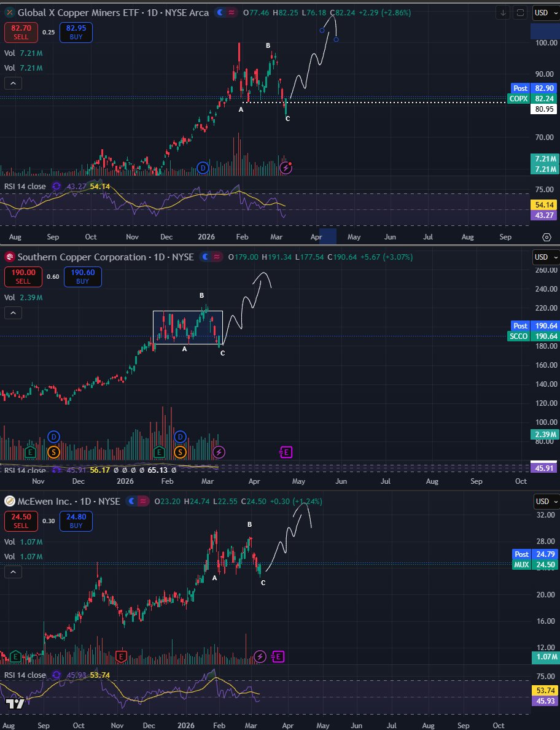The image size is (560, 730).
Task: Open the chart settings gear icon on COPX time axis
Action: coord(547,237)
